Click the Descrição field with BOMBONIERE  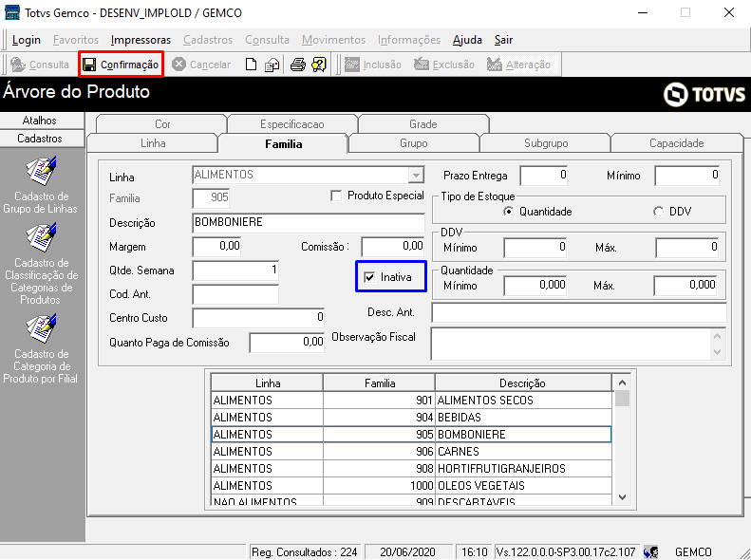(x=309, y=222)
